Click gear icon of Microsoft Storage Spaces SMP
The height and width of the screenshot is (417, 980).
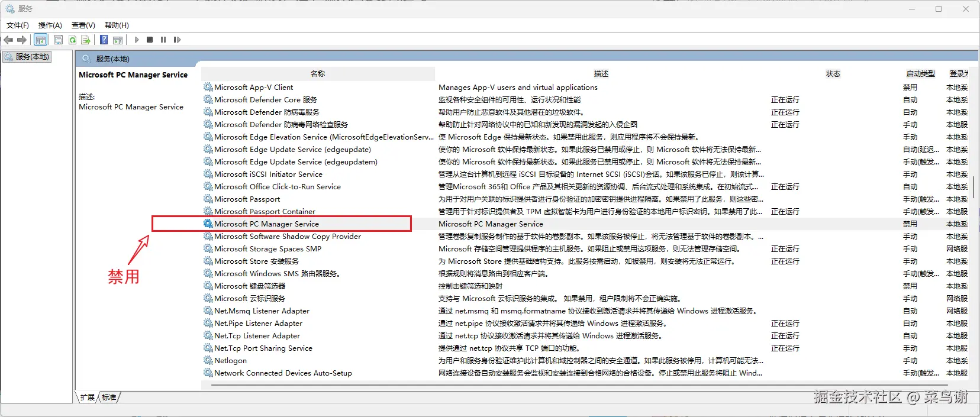(x=208, y=248)
